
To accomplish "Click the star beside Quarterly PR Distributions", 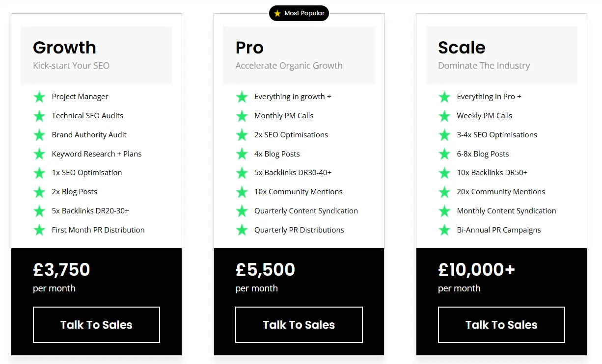I will (242, 230).
